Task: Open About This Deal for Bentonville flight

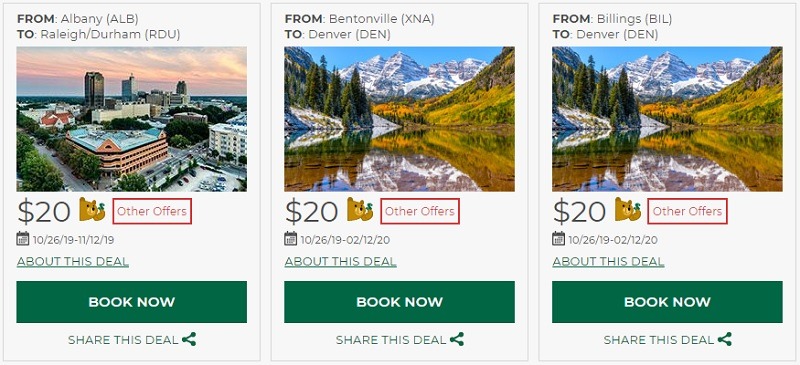Action: tap(340, 262)
